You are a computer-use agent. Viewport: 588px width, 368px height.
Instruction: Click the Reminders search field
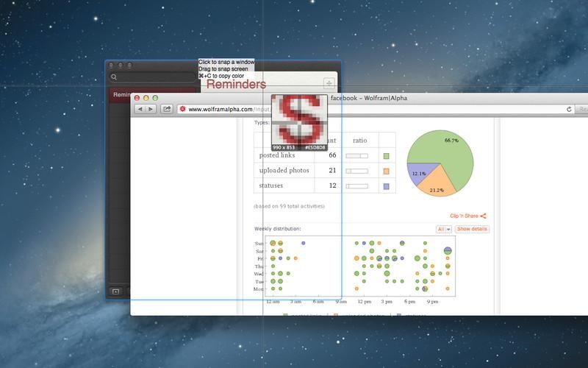coord(151,77)
